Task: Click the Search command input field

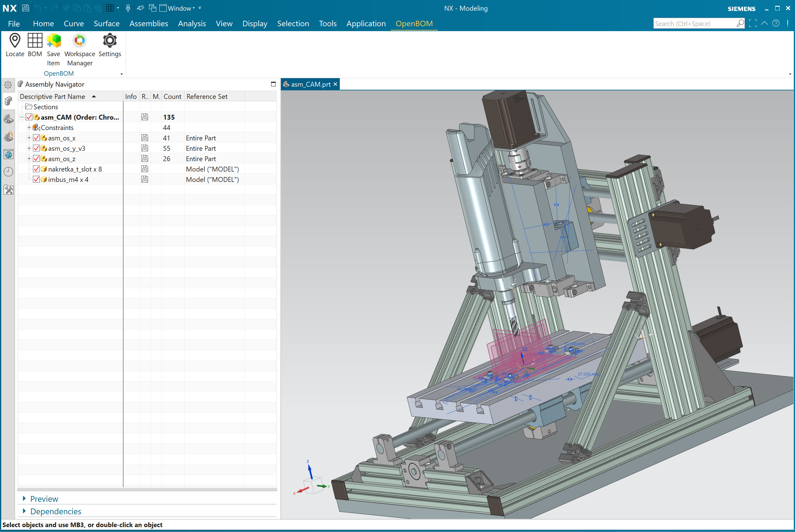Action: [695, 24]
